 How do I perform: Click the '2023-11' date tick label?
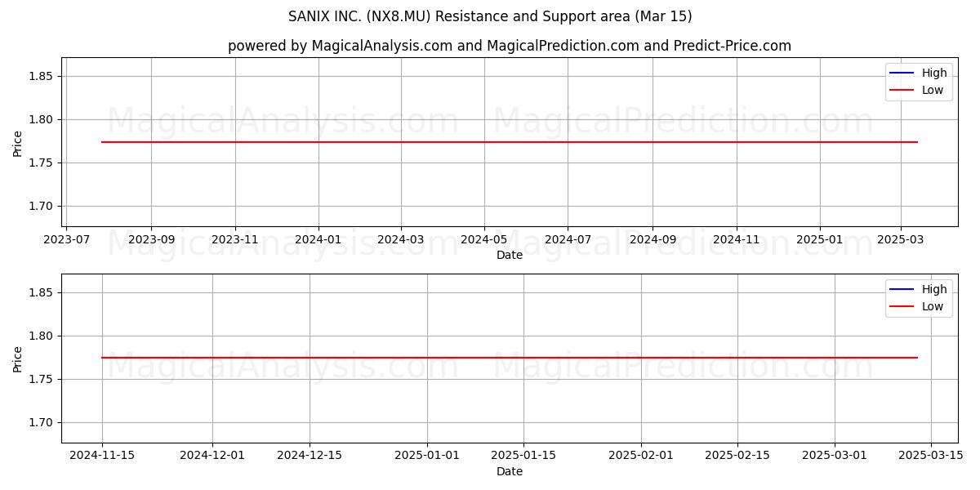(x=235, y=239)
